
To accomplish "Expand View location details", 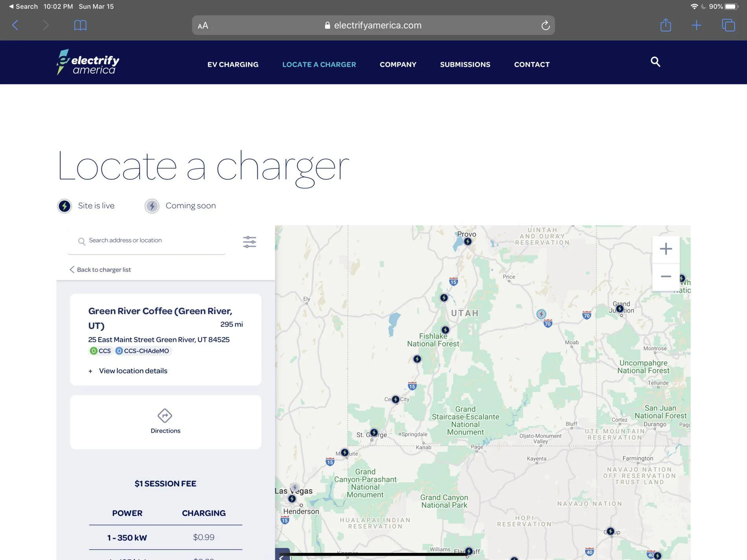I will (128, 371).
